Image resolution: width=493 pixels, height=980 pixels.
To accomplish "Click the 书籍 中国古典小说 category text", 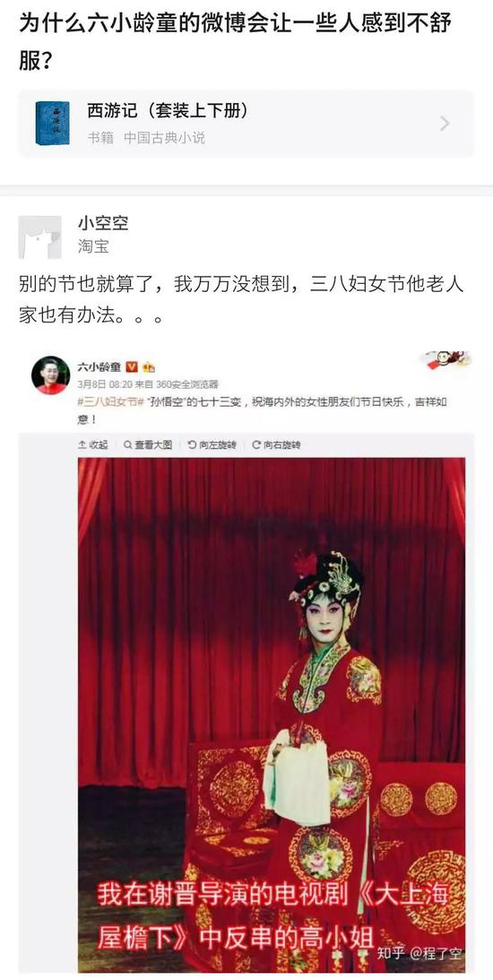I will pos(146,137).
